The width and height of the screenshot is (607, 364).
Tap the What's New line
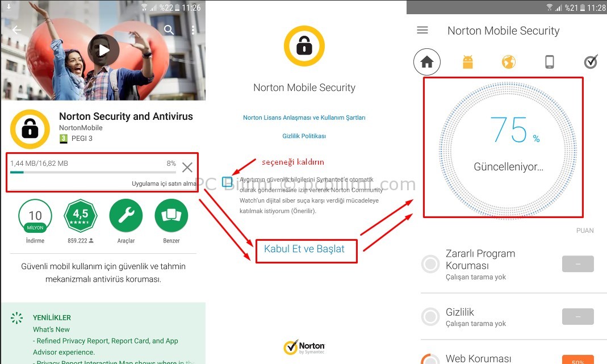point(51,329)
